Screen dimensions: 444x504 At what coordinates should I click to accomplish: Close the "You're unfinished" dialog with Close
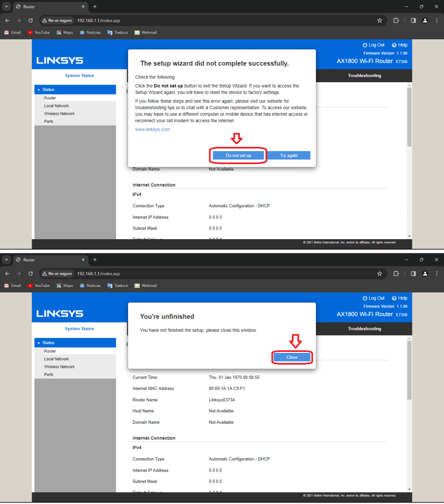[x=292, y=357]
